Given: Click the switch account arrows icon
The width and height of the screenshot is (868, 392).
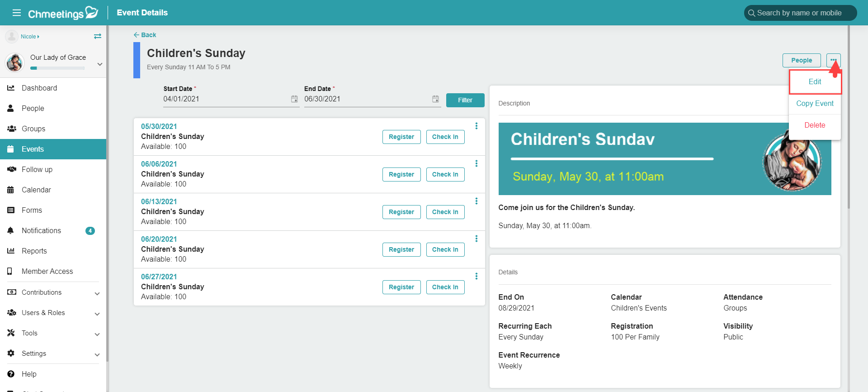Looking at the screenshot, I should tap(98, 36).
